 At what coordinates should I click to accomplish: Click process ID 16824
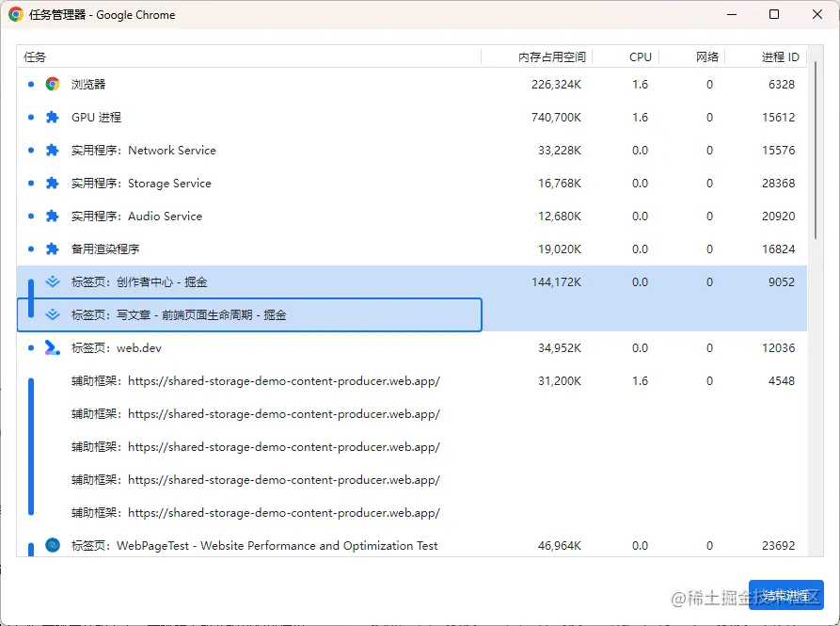pyautogui.click(x=779, y=249)
